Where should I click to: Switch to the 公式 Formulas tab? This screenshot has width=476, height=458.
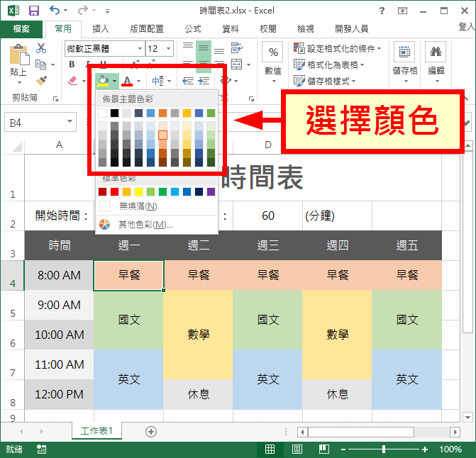193,29
